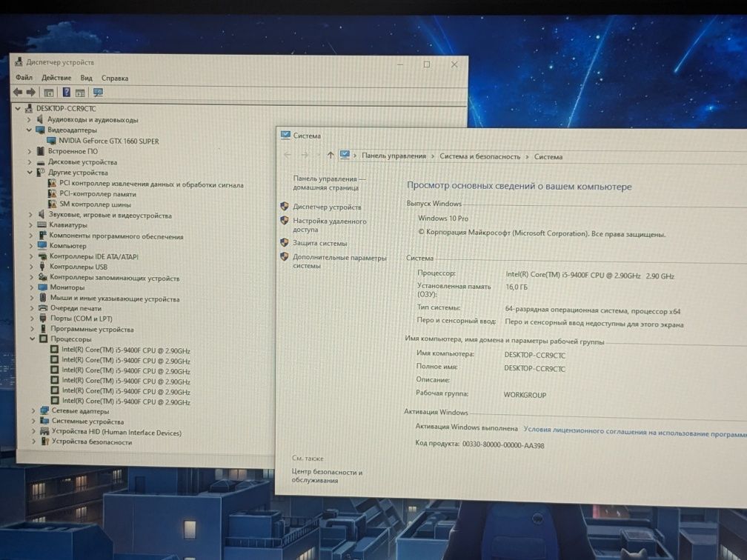The image size is (747, 560).
Task: Select the first i5-9400F processor entry
Action: [x=126, y=350]
